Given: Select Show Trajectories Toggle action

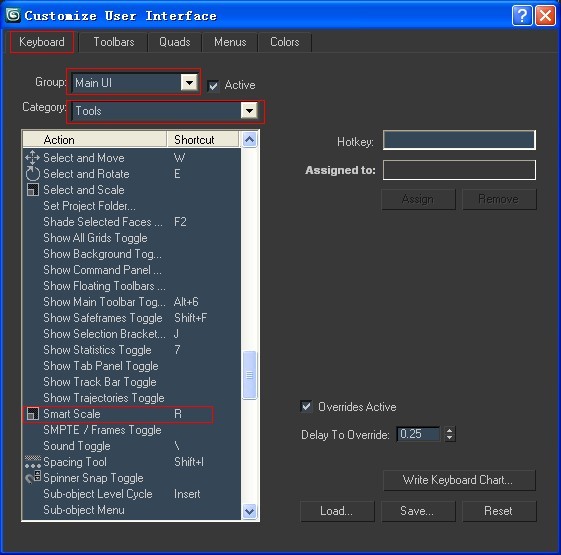Looking at the screenshot, I should tap(132, 398).
